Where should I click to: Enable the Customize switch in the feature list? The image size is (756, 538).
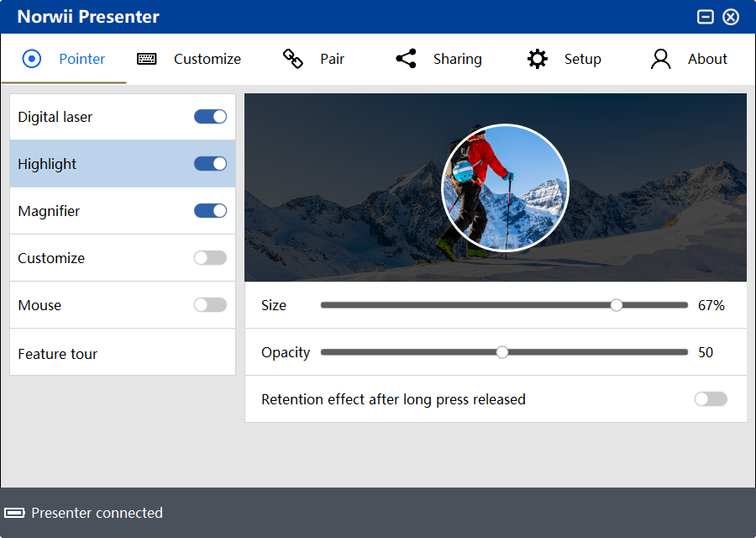(x=210, y=258)
